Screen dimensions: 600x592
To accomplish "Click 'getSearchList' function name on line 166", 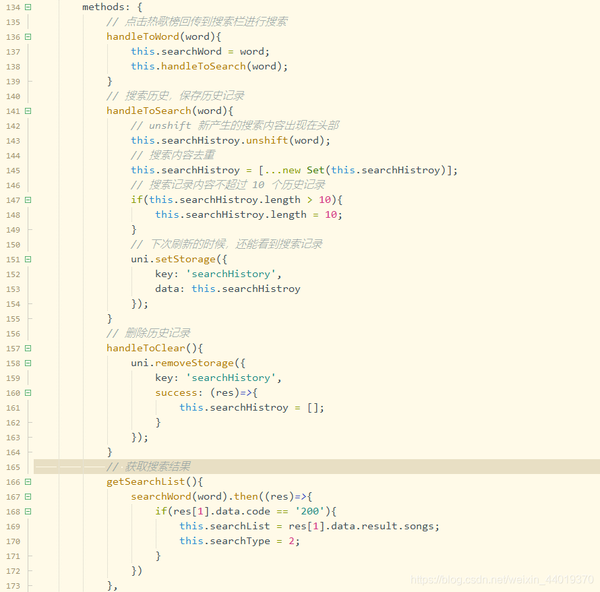I will click(146, 482).
